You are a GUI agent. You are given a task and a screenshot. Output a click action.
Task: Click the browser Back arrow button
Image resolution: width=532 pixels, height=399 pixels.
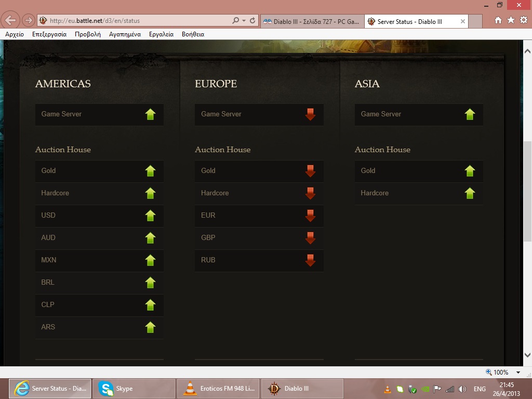(x=10, y=20)
